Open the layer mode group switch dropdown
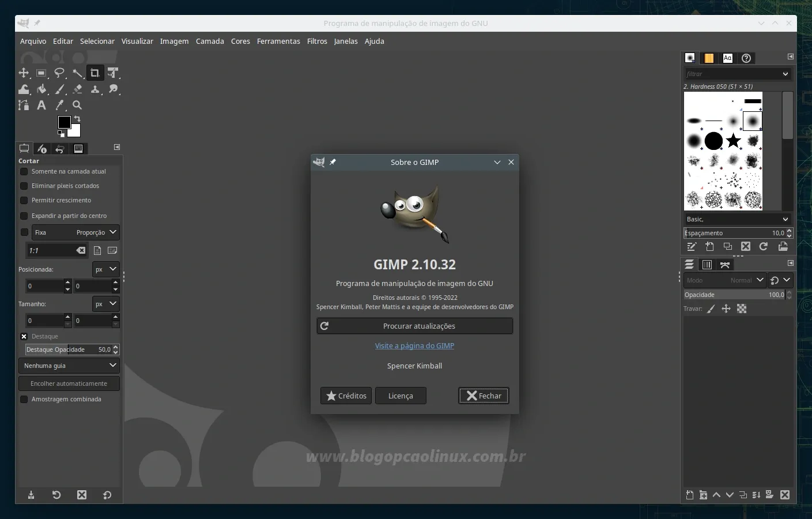 [781, 280]
